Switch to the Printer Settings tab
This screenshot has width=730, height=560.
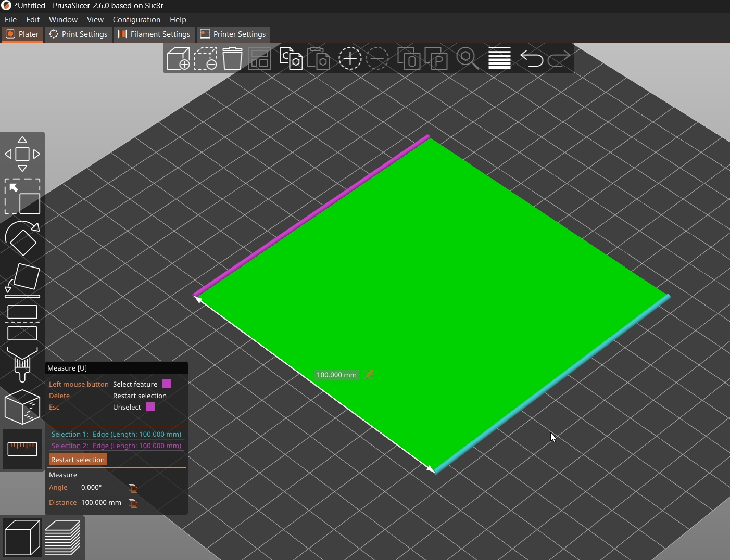[x=234, y=34]
